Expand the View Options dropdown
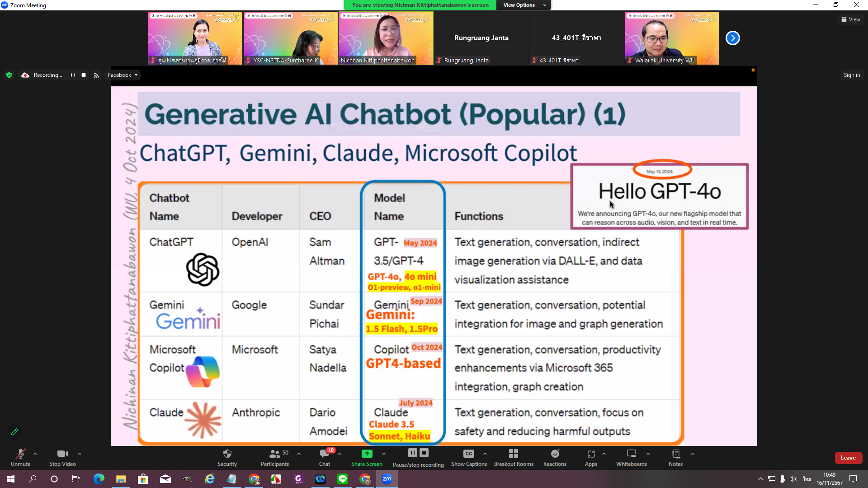 point(524,5)
